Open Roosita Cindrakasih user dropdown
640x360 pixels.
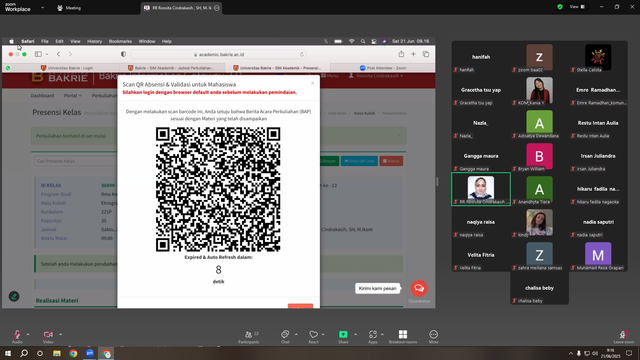[x=376, y=76]
